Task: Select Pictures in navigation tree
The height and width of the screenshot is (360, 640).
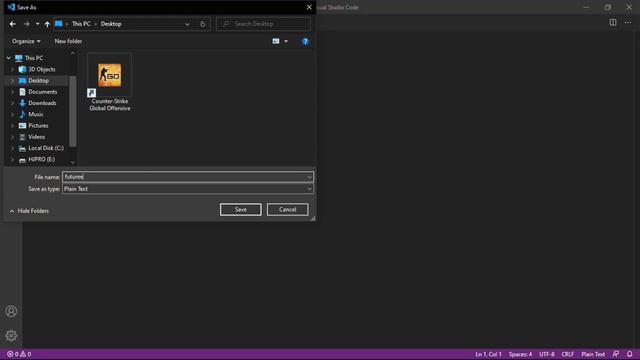Action: click(x=38, y=125)
